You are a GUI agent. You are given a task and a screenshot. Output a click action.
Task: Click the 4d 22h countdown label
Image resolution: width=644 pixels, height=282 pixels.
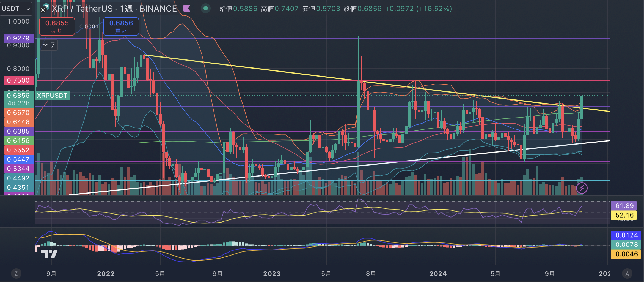point(19,103)
